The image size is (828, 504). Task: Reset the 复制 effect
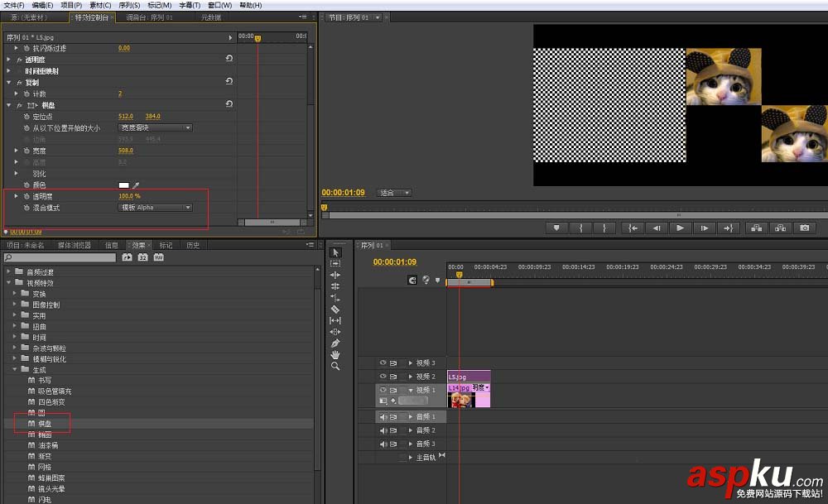pyautogui.click(x=229, y=81)
